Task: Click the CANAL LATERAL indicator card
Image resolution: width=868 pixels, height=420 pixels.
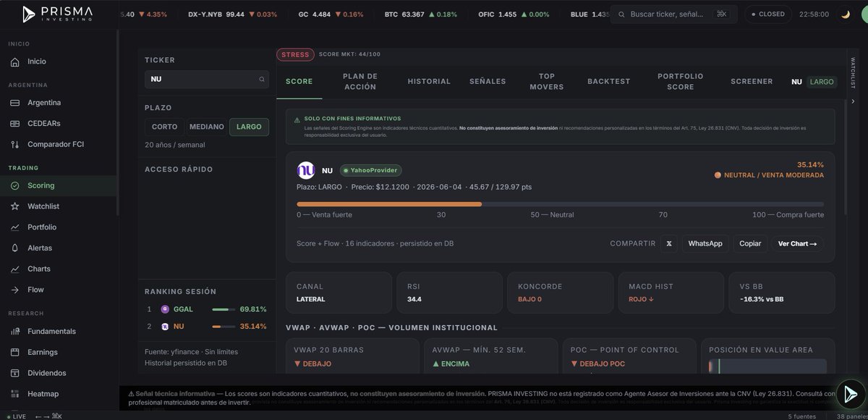Action: tap(339, 293)
